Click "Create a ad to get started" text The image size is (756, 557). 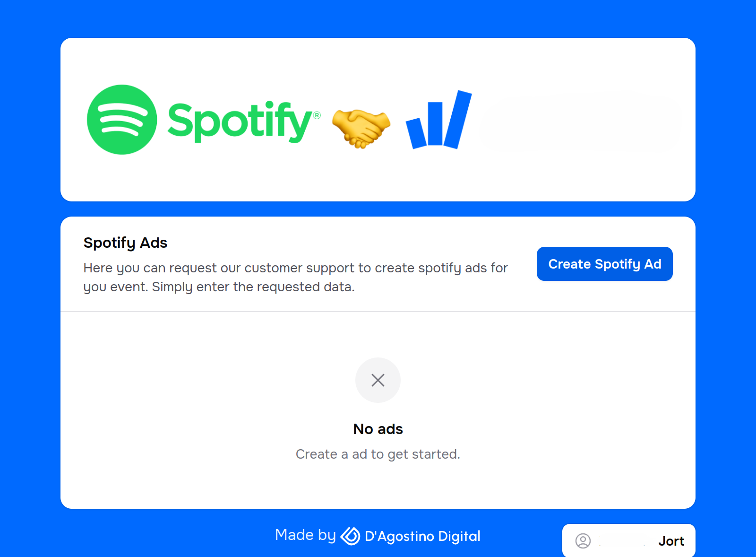[378, 454]
